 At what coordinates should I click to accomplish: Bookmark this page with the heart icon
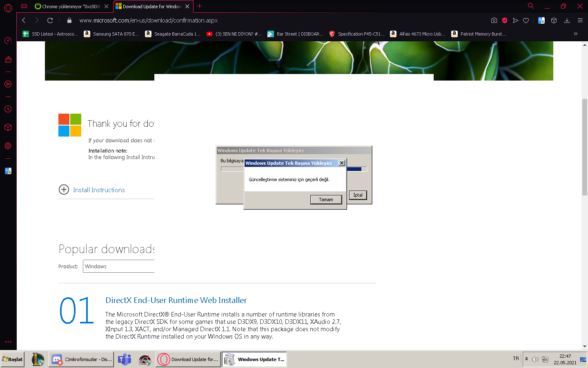(x=526, y=20)
